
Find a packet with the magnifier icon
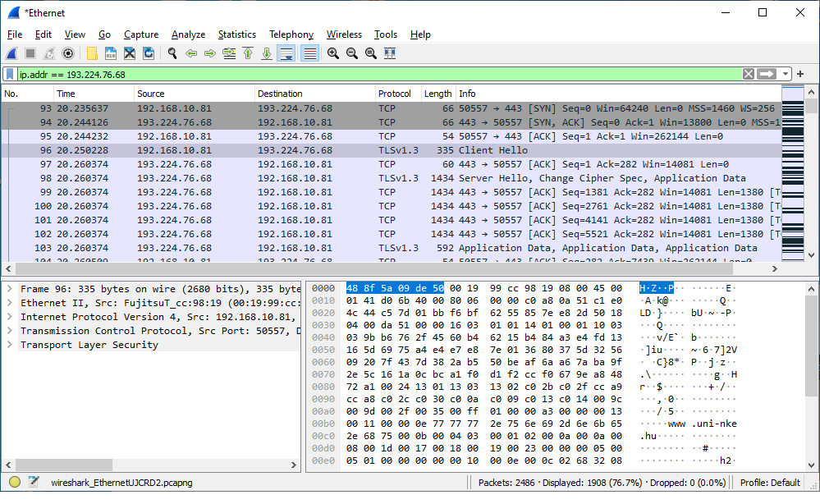click(172, 53)
